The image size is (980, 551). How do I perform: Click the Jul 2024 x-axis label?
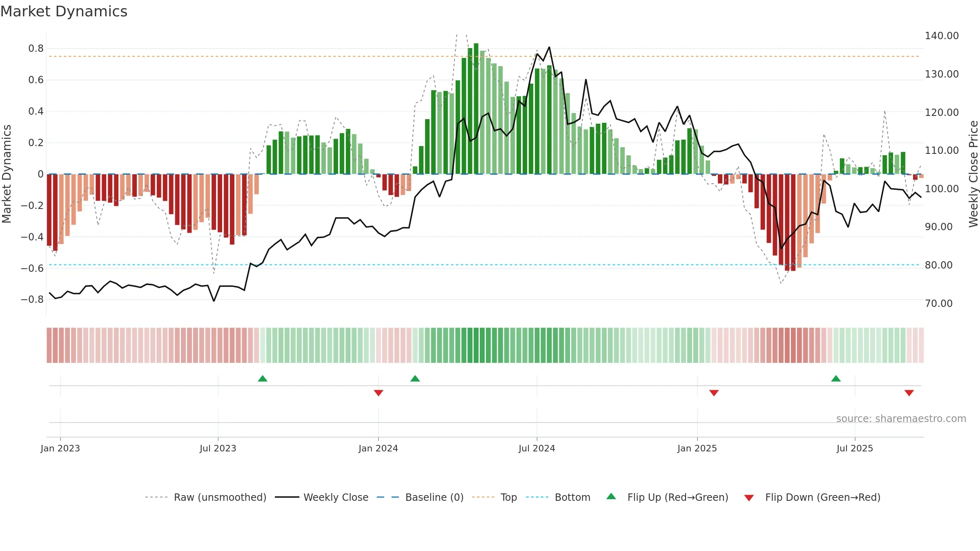pyautogui.click(x=537, y=448)
